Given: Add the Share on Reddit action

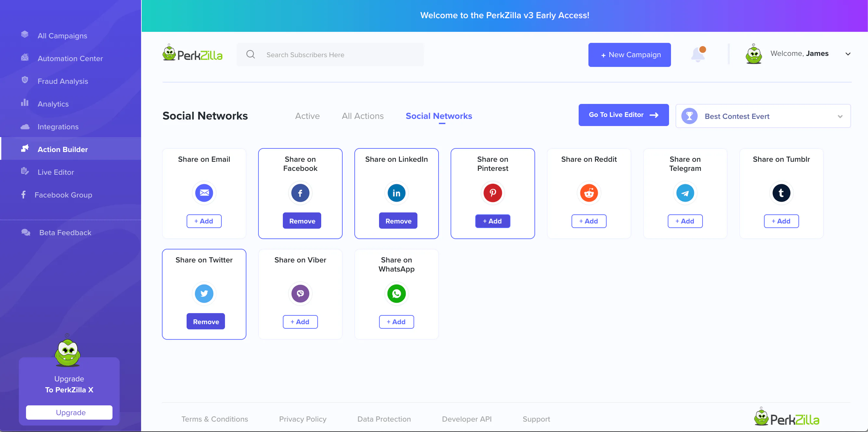Looking at the screenshot, I should pyautogui.click(x=589, y=221).
